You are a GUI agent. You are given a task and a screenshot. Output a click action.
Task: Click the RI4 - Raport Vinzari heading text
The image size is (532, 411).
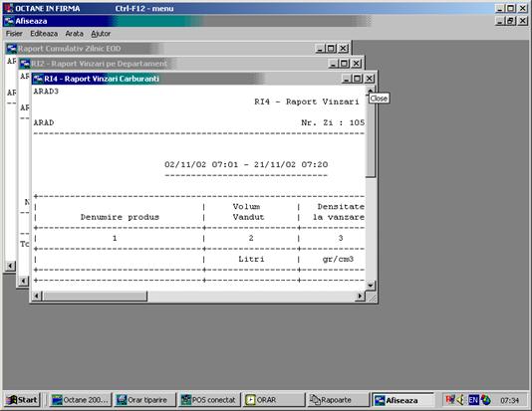click(307, 102)
